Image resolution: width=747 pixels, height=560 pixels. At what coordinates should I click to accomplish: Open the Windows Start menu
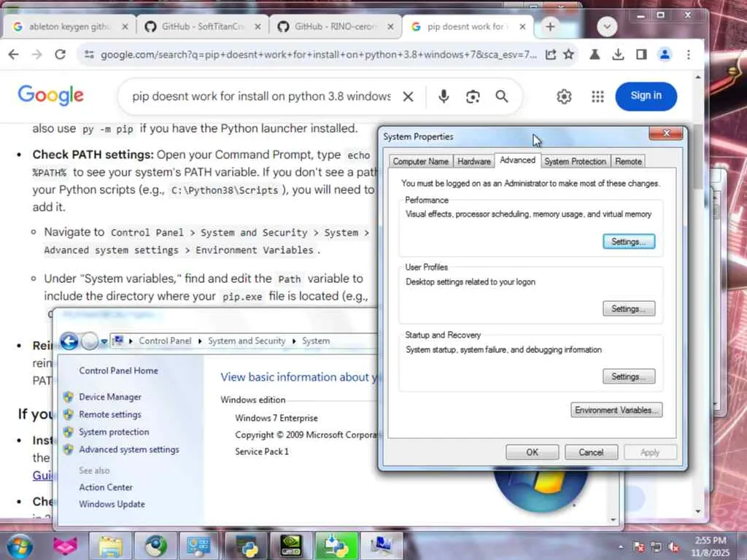coord(20,545)
